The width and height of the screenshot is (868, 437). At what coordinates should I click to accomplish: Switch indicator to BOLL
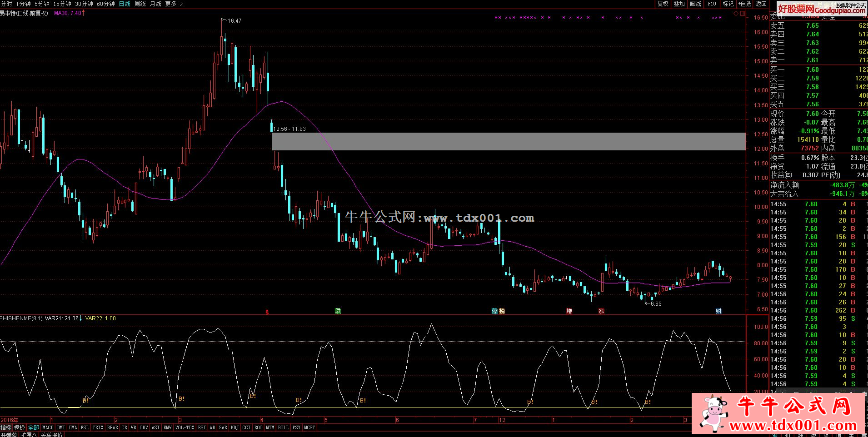pos(284,427)
